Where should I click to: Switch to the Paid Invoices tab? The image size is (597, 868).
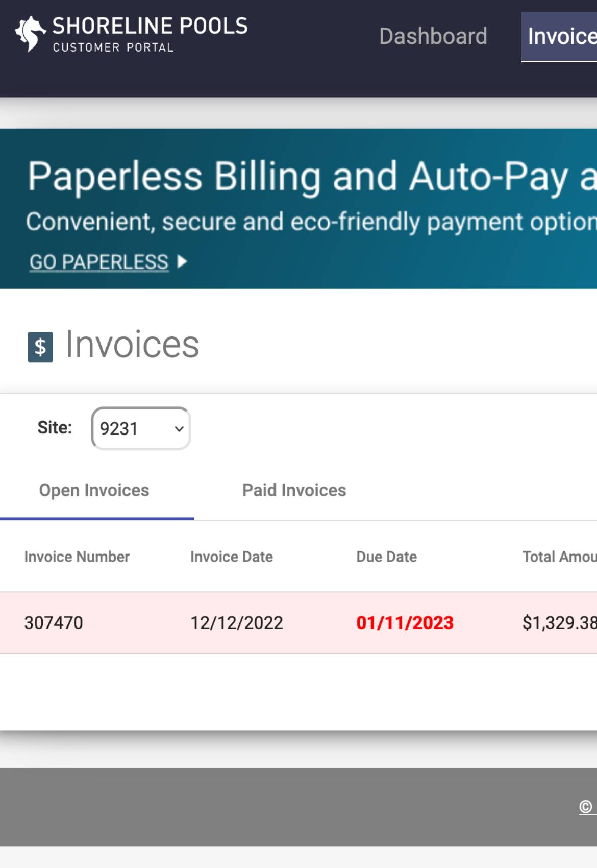coord(294,490)
